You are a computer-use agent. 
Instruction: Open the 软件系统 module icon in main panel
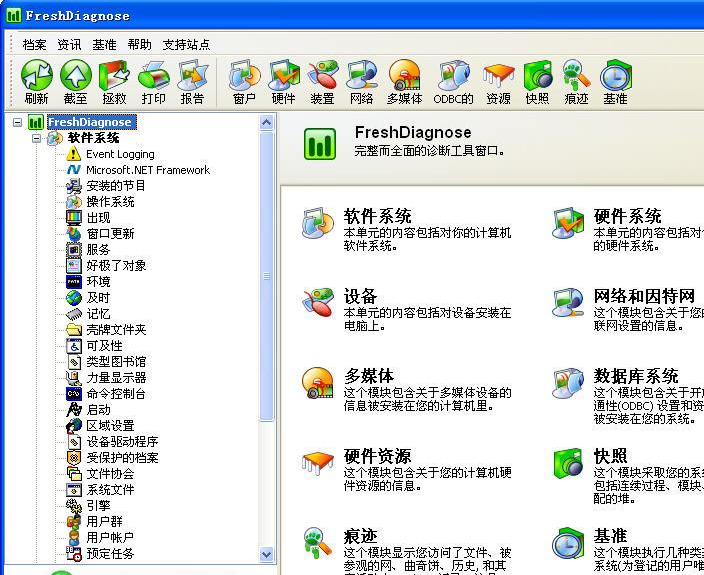(318, 223)
